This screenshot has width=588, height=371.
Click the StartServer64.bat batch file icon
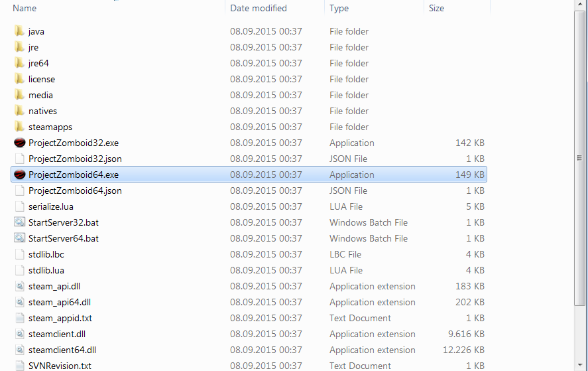click(x=19, y=238)
